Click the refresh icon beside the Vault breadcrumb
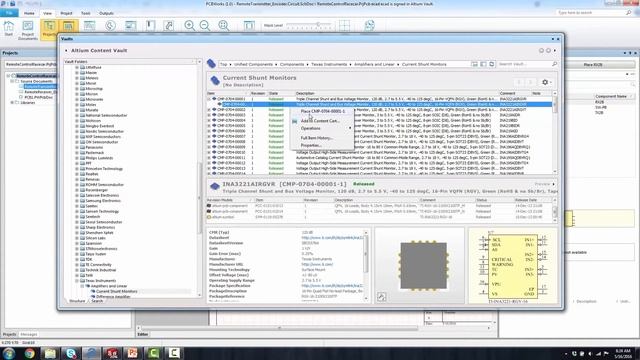Viewport: 640px width, 360px height. tap(492, 64)
